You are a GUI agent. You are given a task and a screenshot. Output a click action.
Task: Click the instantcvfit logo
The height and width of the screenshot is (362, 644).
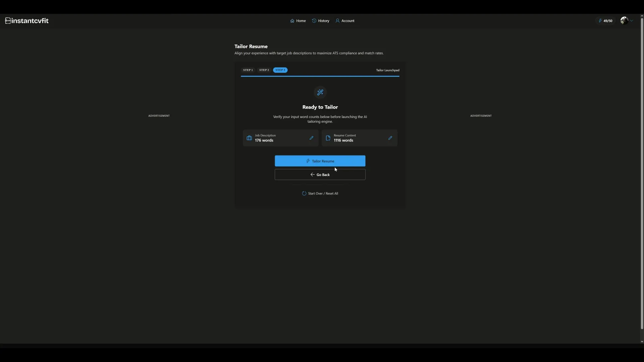point(27,21)
